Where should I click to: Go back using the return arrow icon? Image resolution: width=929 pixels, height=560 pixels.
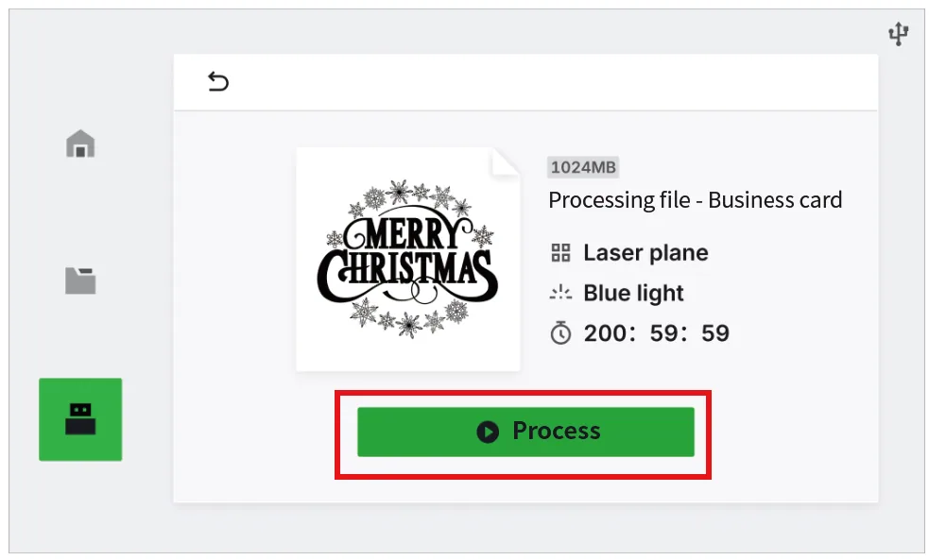(x=218, y=82)
